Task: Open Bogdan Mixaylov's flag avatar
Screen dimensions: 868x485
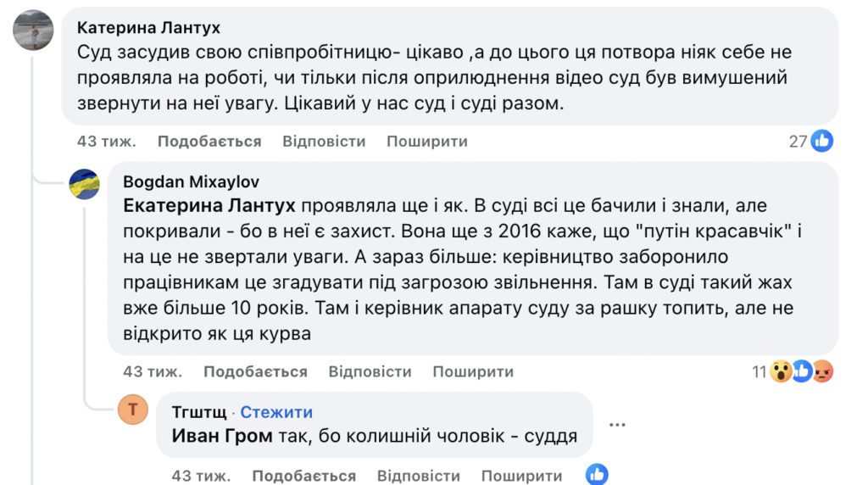Action: tap(84, 184)
